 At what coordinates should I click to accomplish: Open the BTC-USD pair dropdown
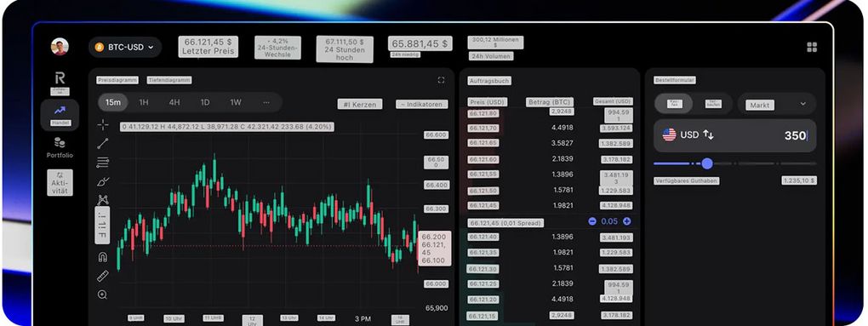pyautogui.click(x=125, y=47)
